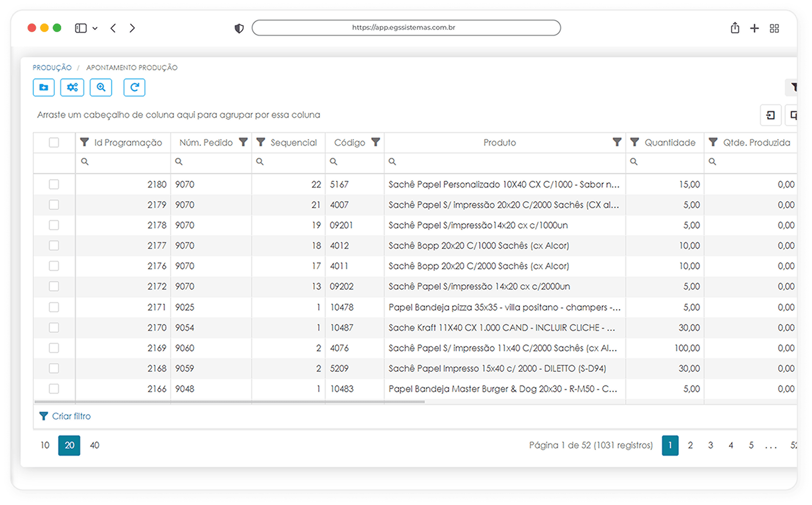Click search icon in Quantidade filter row
812x505 pixels.
[x=634, y=162]
